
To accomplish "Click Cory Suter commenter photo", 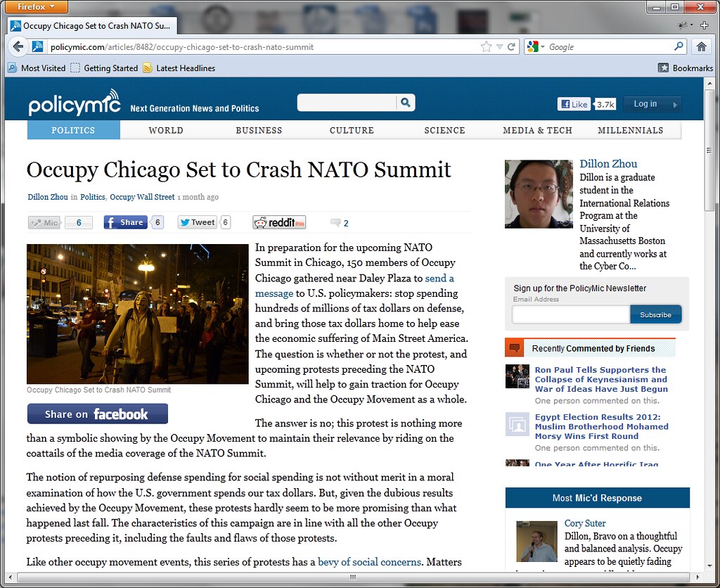I will 536,541.
